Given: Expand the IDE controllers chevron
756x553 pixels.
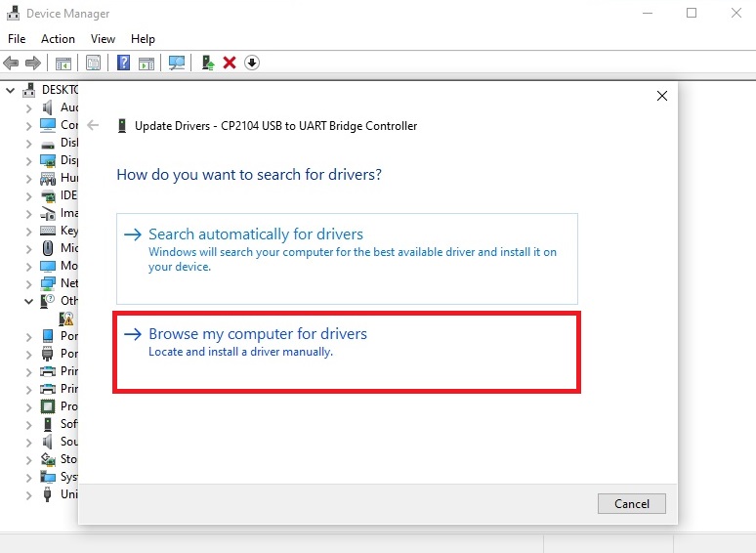Looking at the screenshot, I should click(29, 196).
